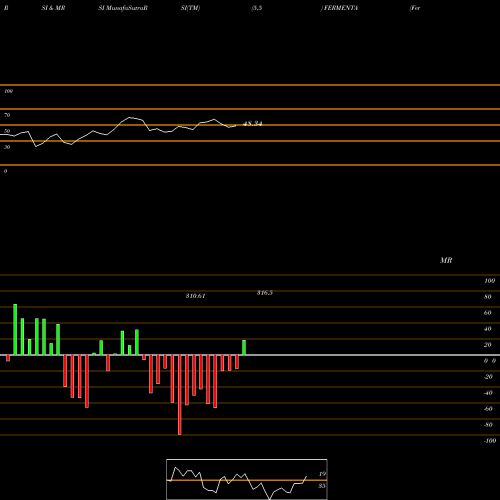This screenshot has height=500, width=500.
Task: Click the tallest green MR histogram bar
Action: [15, 330]
